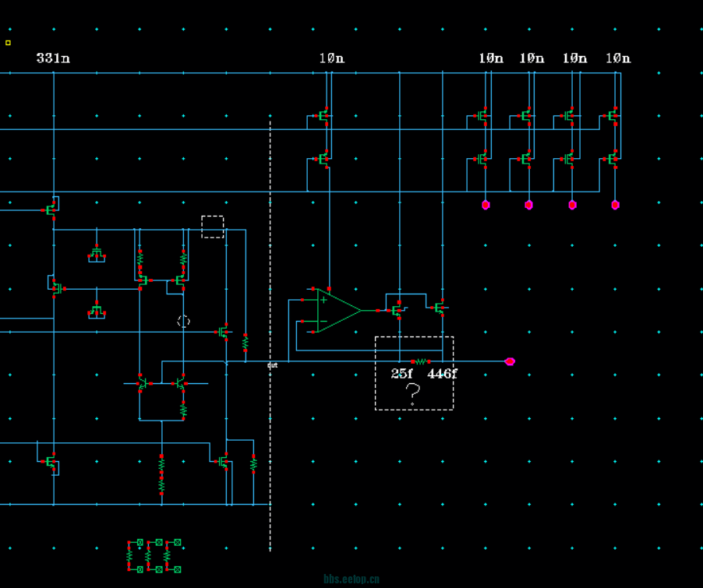This screenshot has height=588, width=703.
Task: Click the 331n current annotation
Action: click(53, 58)
